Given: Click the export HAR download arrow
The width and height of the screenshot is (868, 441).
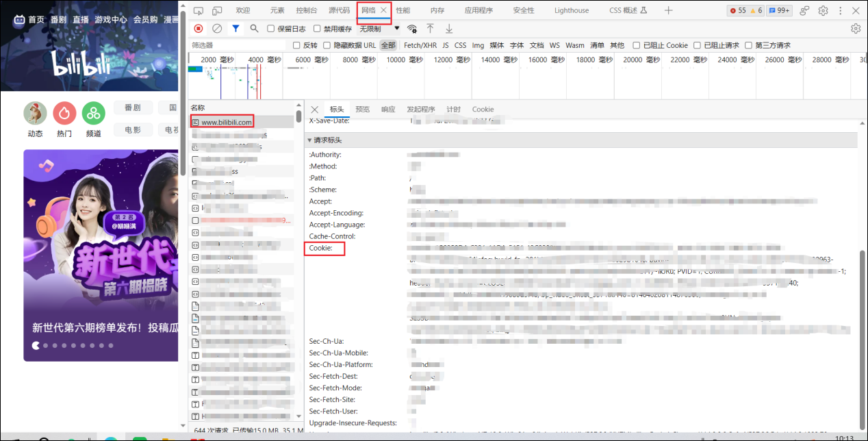Looking at the screenshot, I should point(449,29).
